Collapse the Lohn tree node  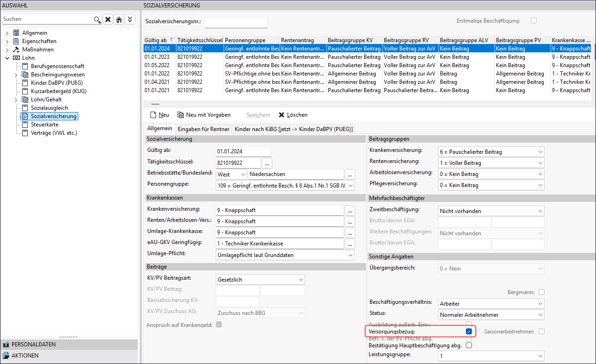point(7,58)
